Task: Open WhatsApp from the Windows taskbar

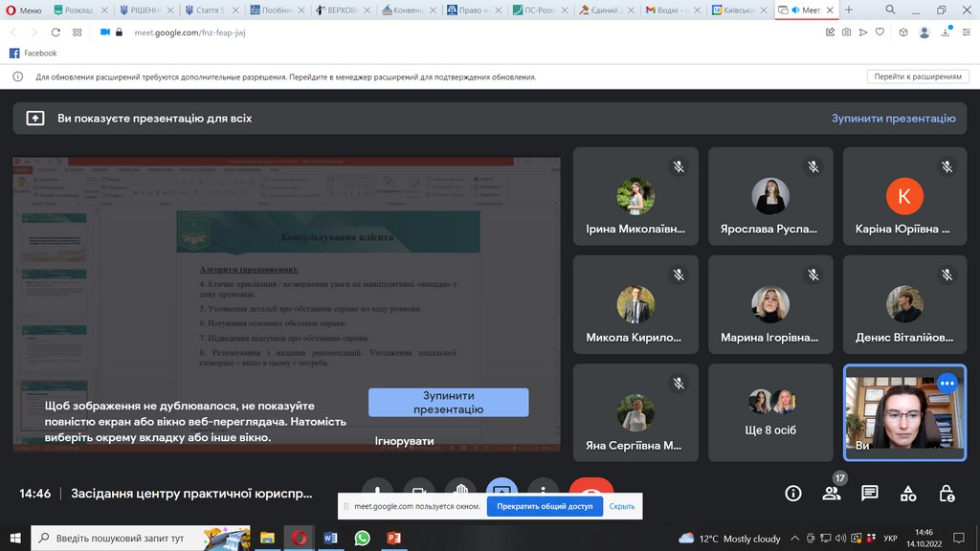Action: pyautogui.click(x=362, y=539)
